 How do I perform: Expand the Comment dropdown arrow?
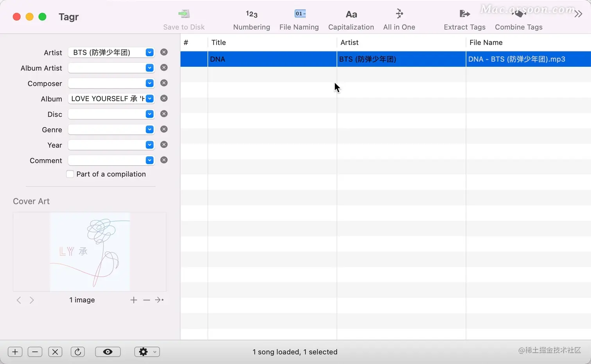[150, 160]
